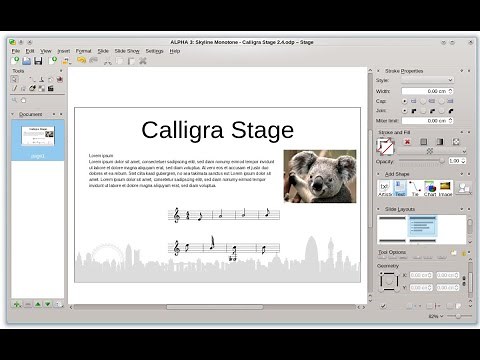
Task: Move slide down with green down arrow
Action: tap(48, 304)
